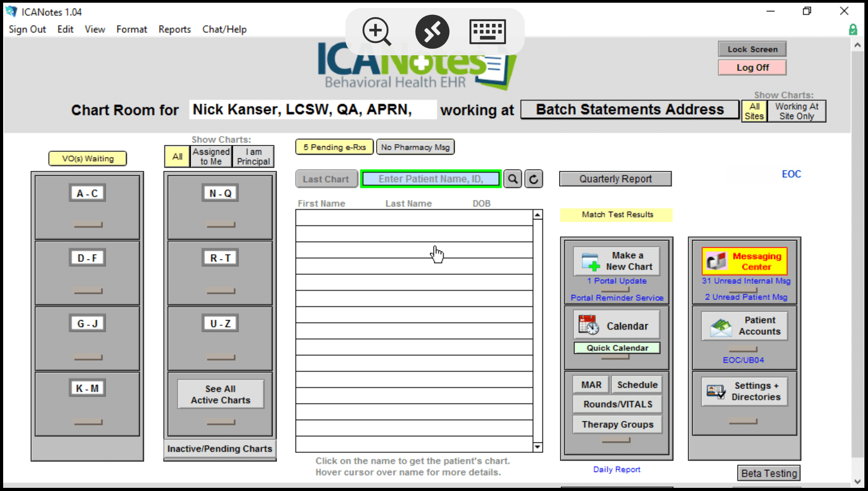Select Assigned to Me chart filter
The height and width of the screenshot is (491, 868).
211,156
